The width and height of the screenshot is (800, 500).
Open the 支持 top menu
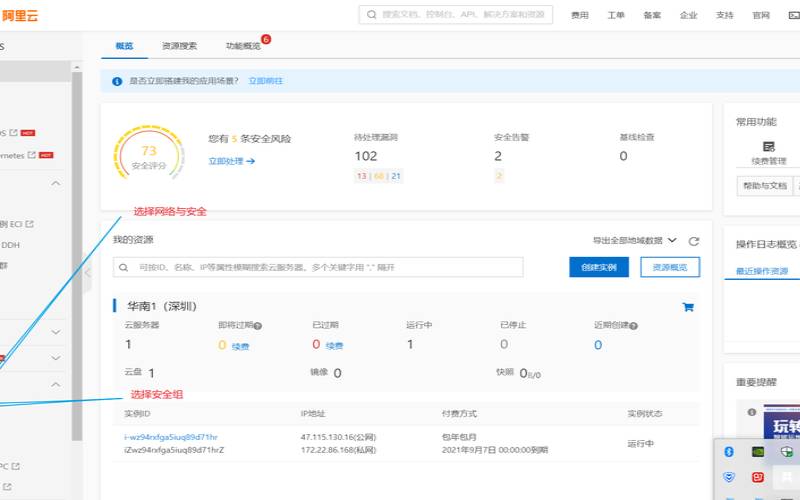tap(724, 15)
